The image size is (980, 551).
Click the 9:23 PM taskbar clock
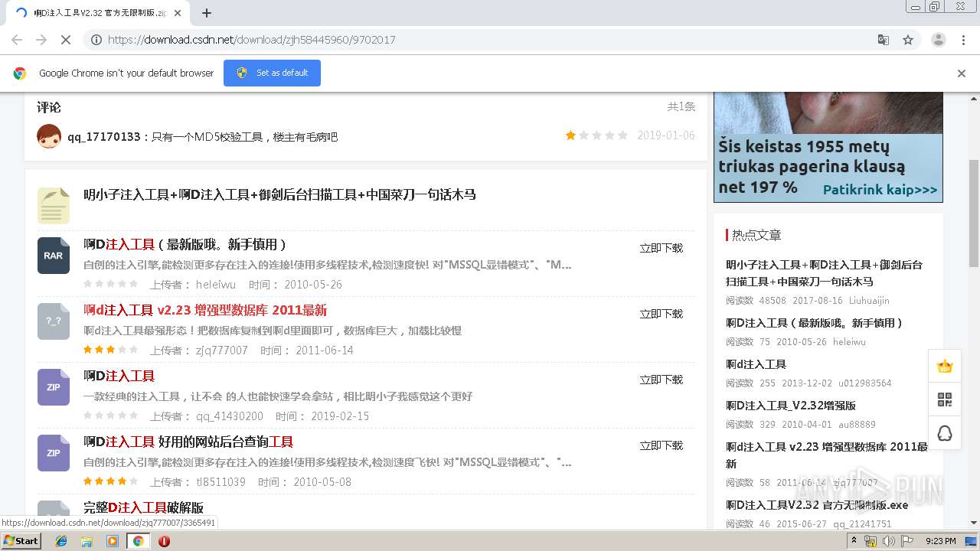[x=940, y=541]
